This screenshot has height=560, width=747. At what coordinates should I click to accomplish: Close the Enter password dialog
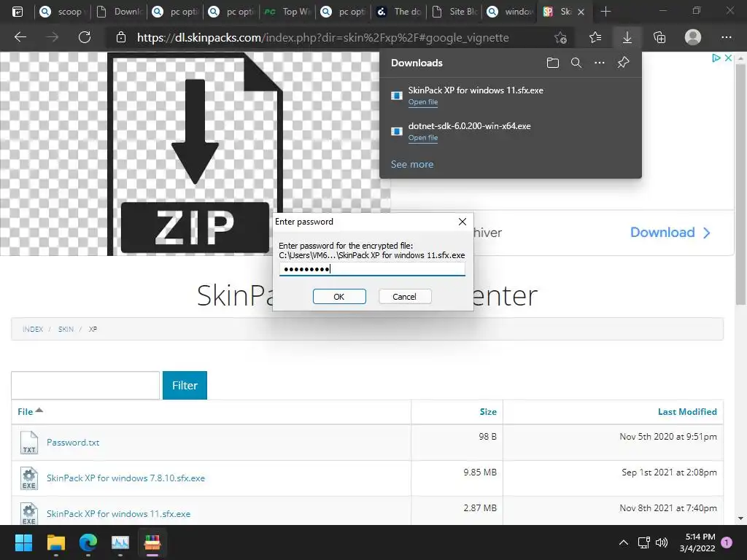point(462,222)
